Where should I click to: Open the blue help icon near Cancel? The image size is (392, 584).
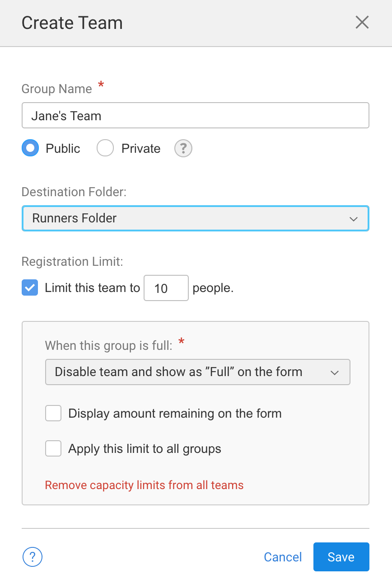33,557
